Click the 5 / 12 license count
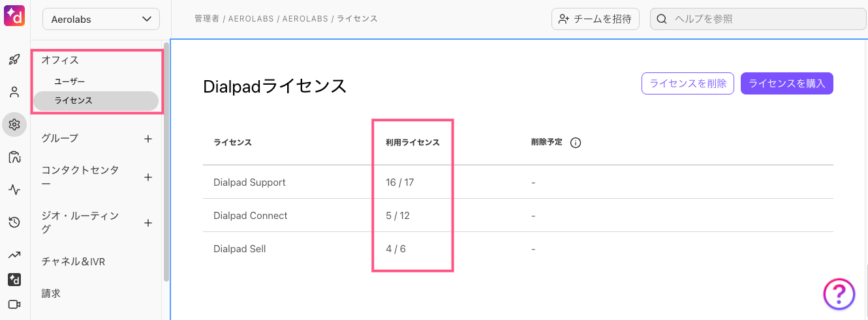The image size is (868, 320). point(397,216)
